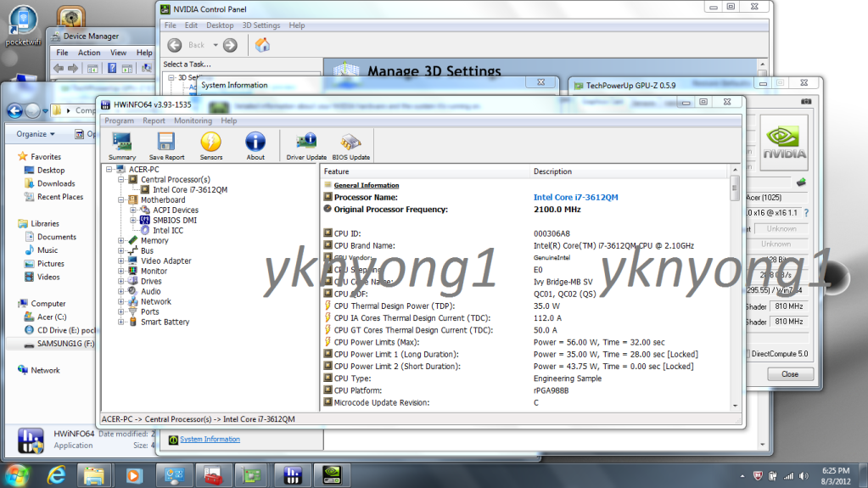868x488 pixels.
Task: Open pocketwifi desktop shortcut
Action: click(x=23, y=25)
